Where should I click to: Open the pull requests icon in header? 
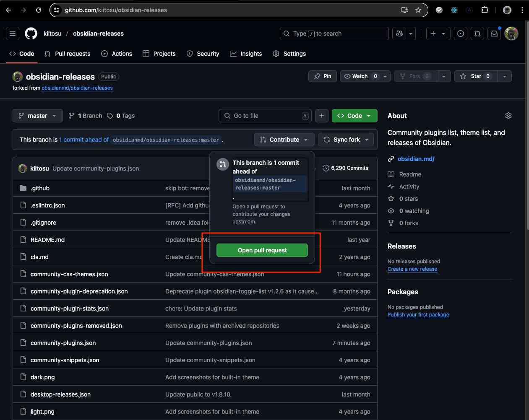[x=477, y=34]
